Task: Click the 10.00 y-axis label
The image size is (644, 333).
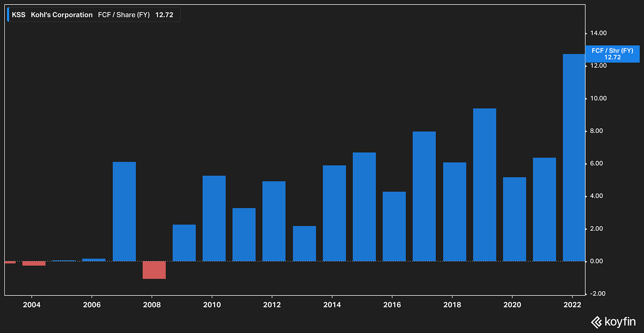Action: click(598, 98)
